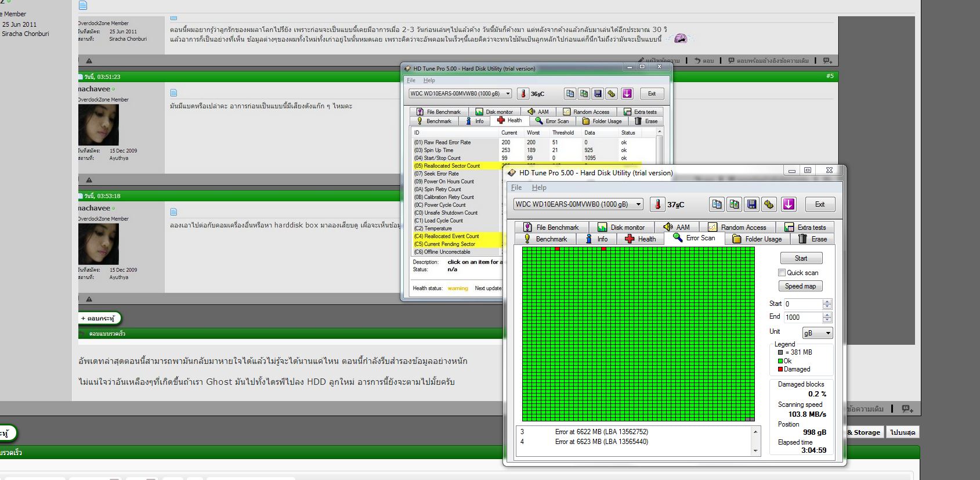This screenshot has height=480, width=980.
Task: Open File menu in front HD Tune window
Action: [516, 187]
